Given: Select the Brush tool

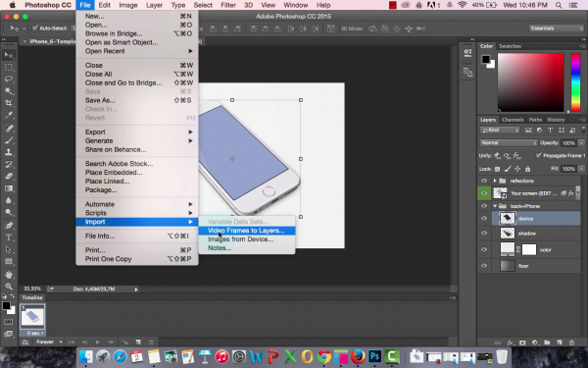Looking at the screenshot, I should (x=9, y=140).
